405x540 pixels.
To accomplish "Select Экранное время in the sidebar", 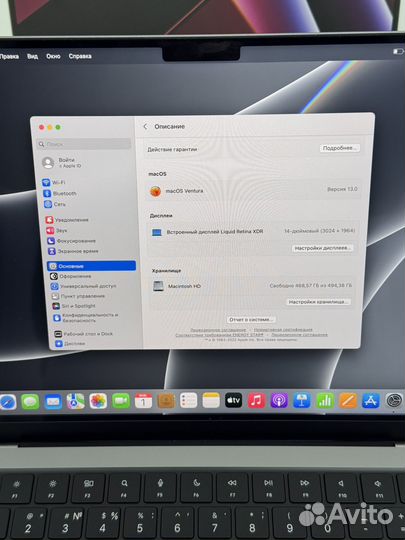I will [73, 251].
